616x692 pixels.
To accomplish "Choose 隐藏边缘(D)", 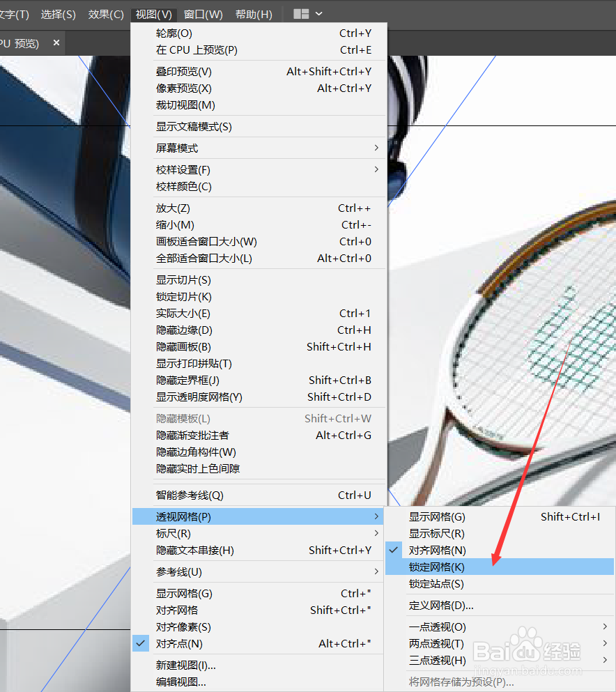I will click(259, 330).
